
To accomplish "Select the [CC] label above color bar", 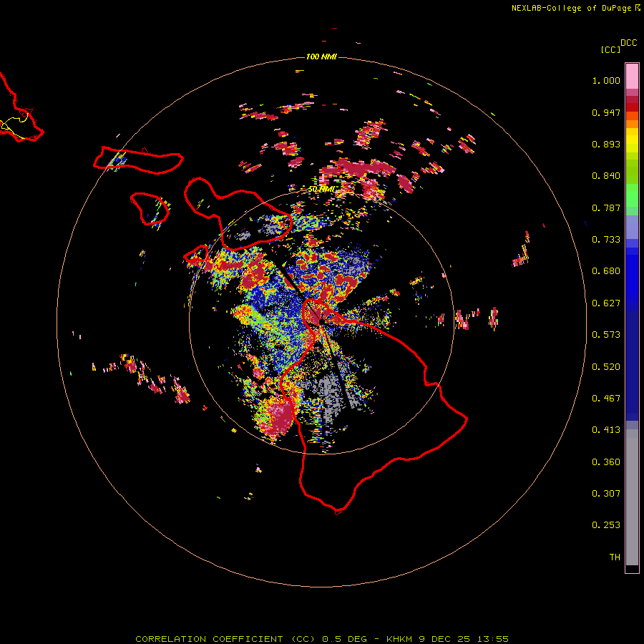I will click(611, 49).
